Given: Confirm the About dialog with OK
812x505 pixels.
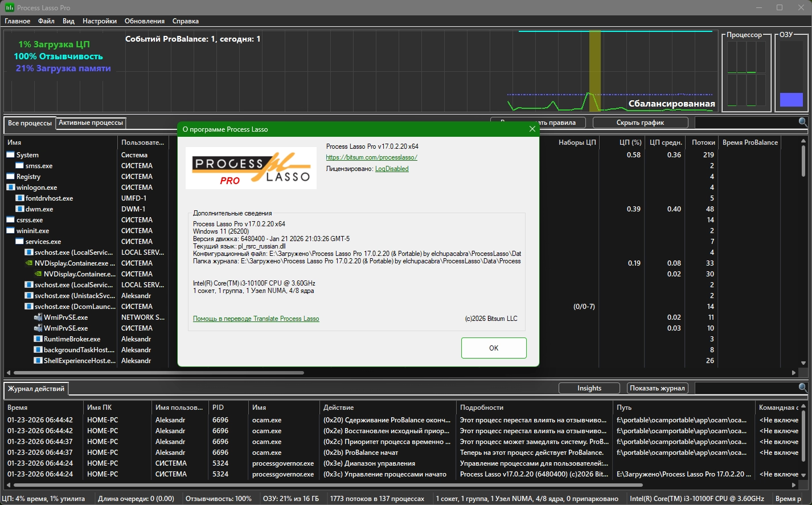Looking at the screenshot, I should [x=494, y=348].
